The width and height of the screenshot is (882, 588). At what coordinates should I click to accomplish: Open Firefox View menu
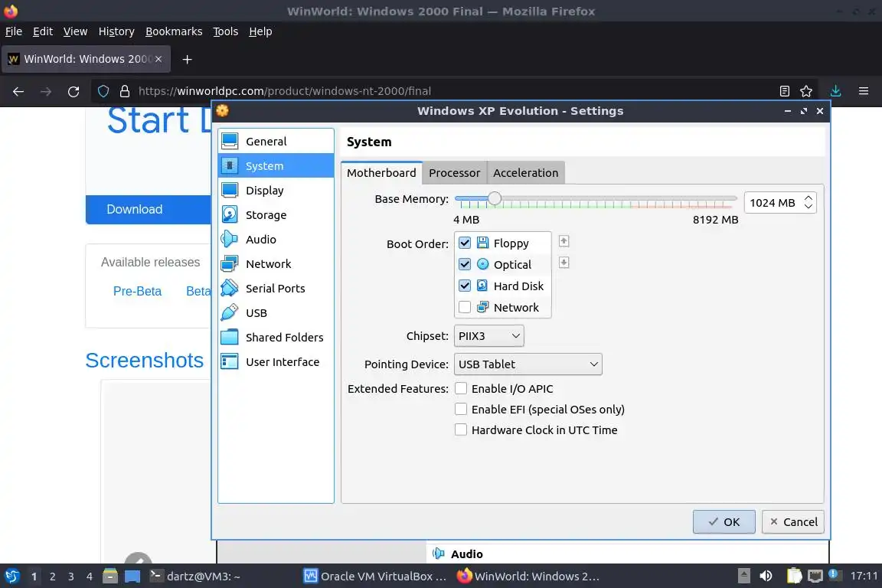pyautogui.click(x=75, y=31)
